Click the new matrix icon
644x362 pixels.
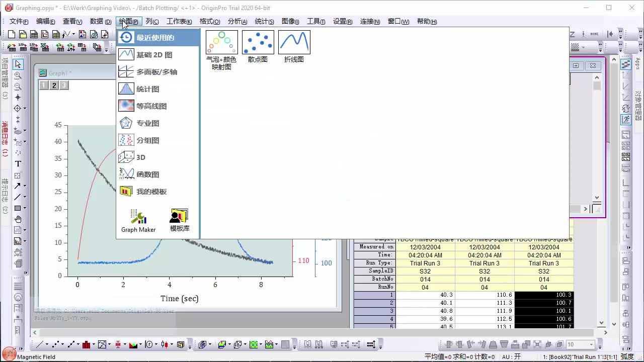tap(56, 34)
